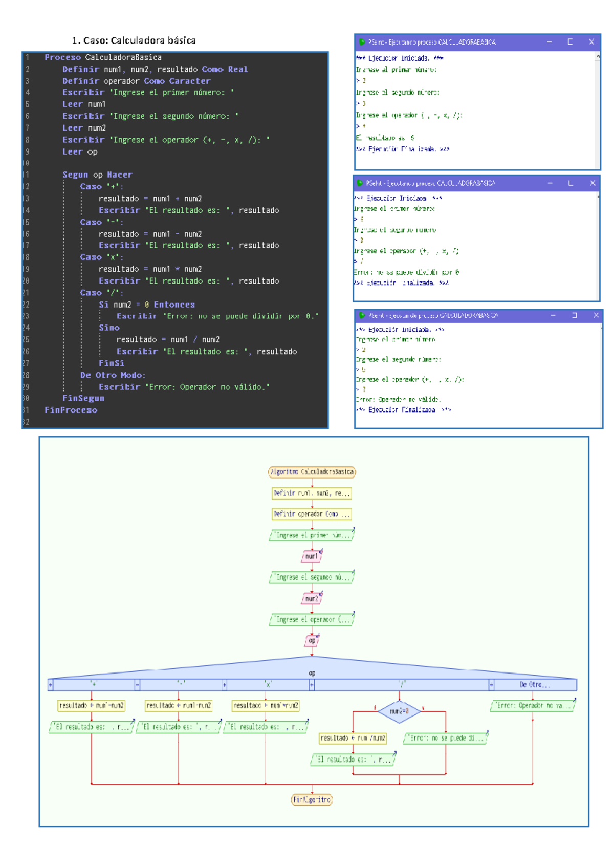Screen dimensions: 614x868
Task: Select the FinAlgoritmo end node
Action: pos(312,799)
